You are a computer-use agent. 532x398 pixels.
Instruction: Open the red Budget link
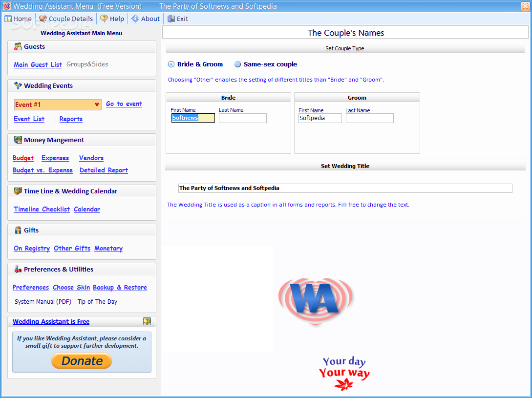click(23, 158)
